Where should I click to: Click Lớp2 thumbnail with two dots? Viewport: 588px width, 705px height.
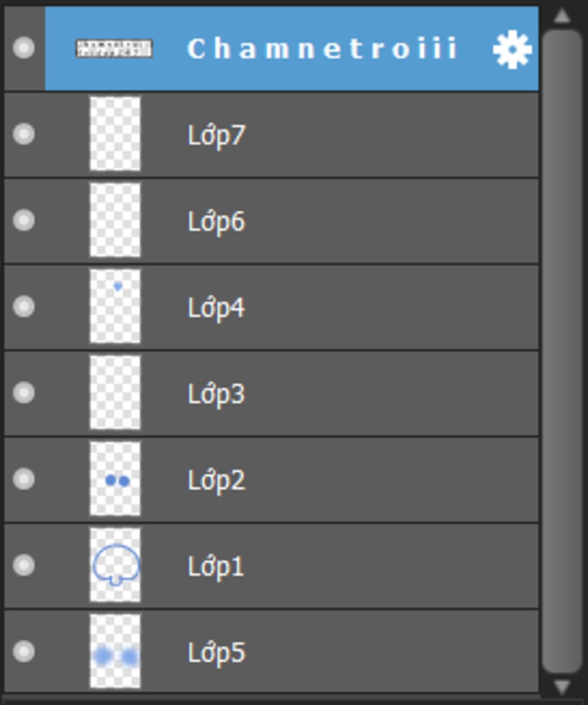(115, 479)
